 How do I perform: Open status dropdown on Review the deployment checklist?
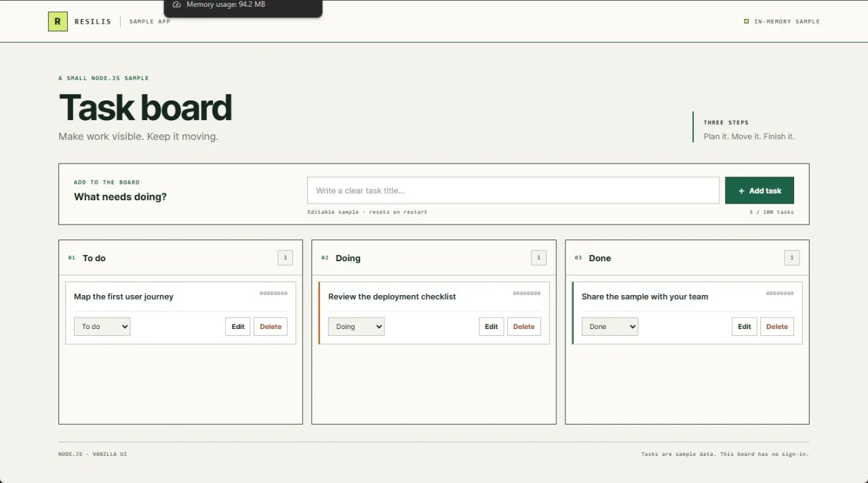[356, 326]
